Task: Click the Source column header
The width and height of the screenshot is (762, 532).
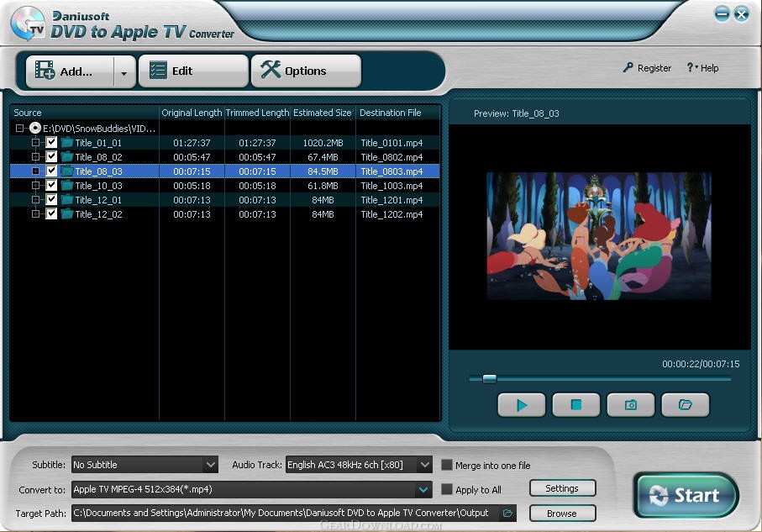Action: [85, 113]
